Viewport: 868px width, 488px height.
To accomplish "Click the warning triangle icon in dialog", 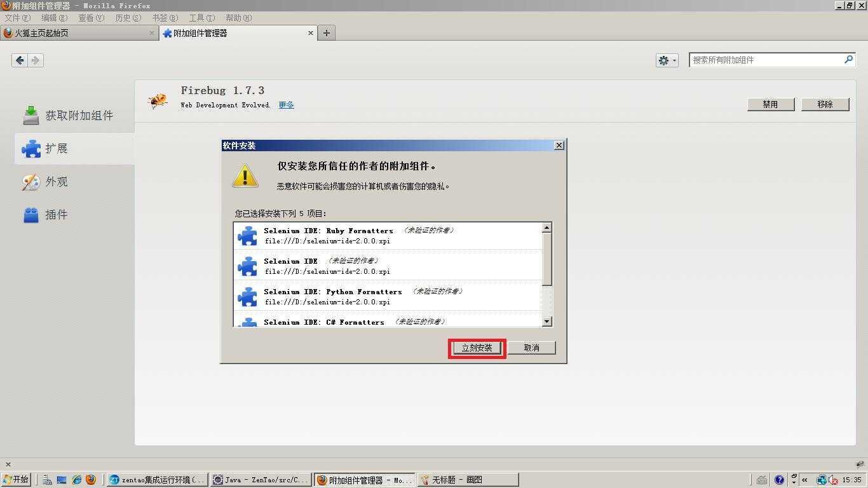I will pos(245,176).
